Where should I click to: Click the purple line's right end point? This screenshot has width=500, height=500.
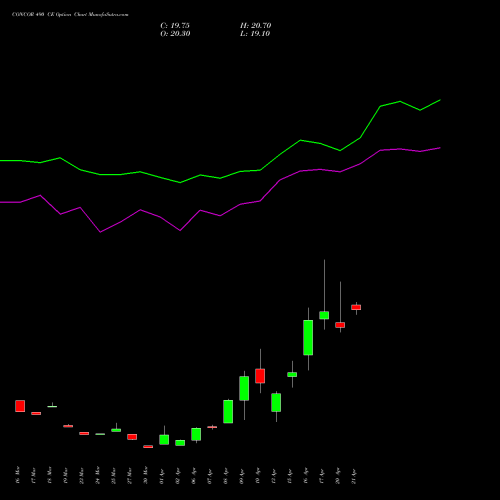point(440,148)
